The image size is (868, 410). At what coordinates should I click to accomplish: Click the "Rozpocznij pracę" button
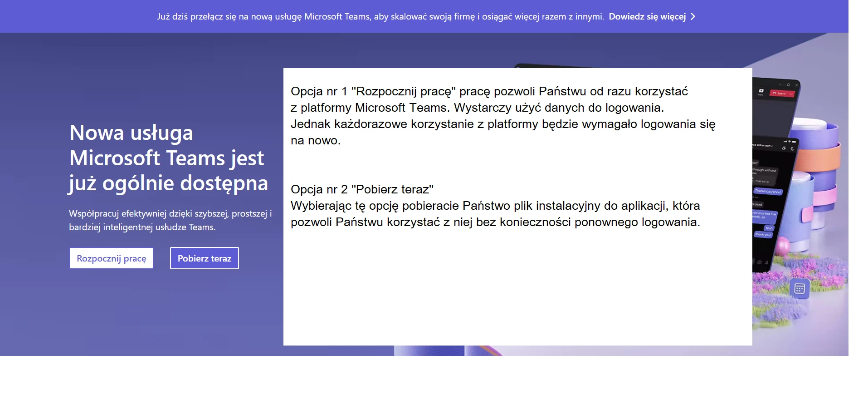pos(111,258)
